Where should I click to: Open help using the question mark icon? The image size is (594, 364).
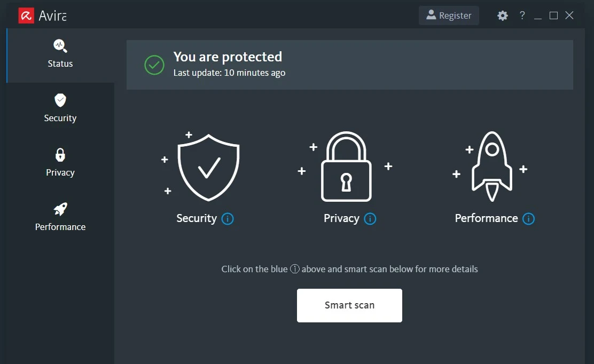pyautogui.click(x=522, y=15)
